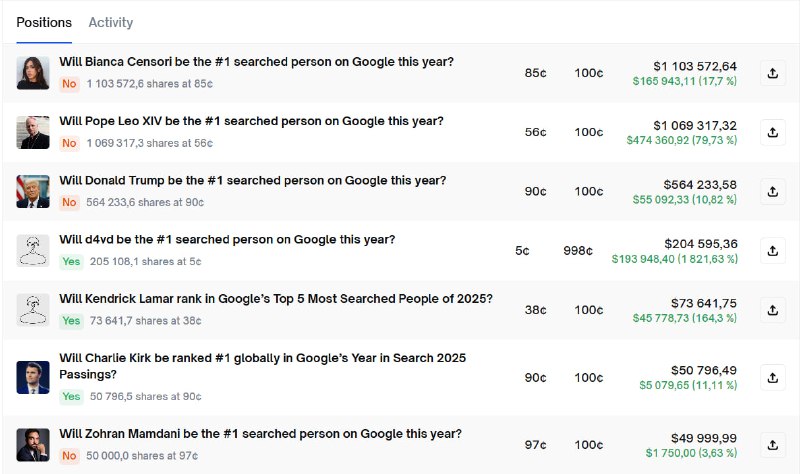Open the d4vd #1 searched person market
Screen dimensions: 800x474
[227, 239]
